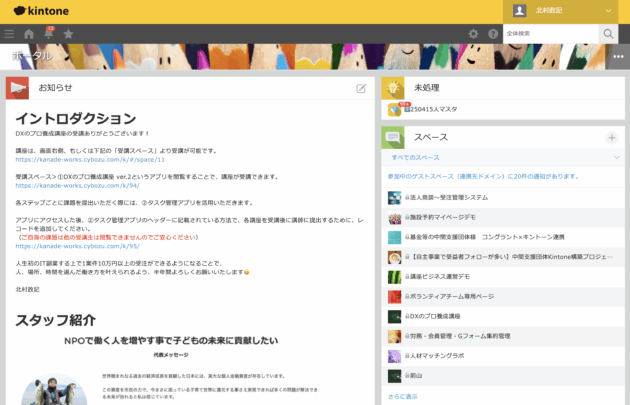This screenshot has width=630, height=405.
Task: Open the notifications bell
Action: (x=48, y=34)
